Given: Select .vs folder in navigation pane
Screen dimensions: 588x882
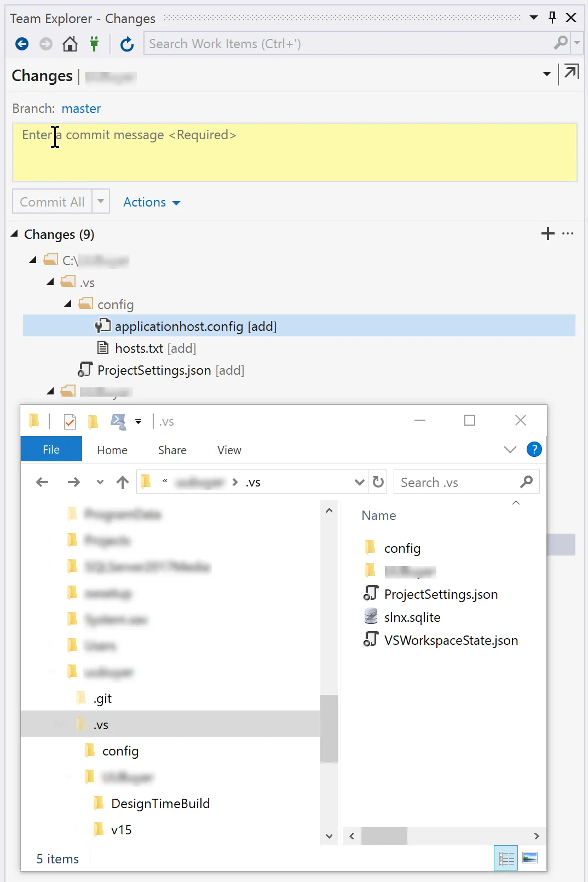Looking at the screenshot, I should pyautogui.click(x=170, y=724).
